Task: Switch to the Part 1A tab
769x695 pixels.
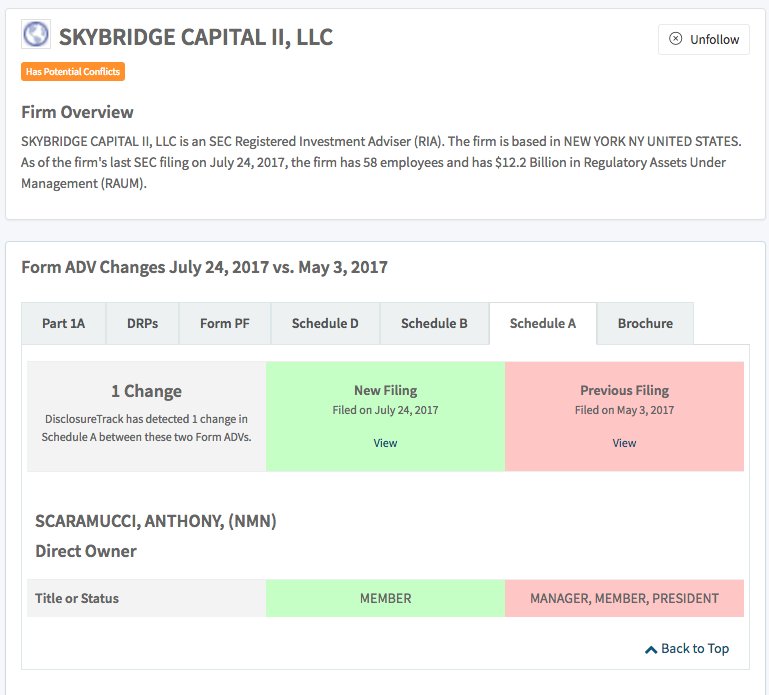Action: pos(63,324)
